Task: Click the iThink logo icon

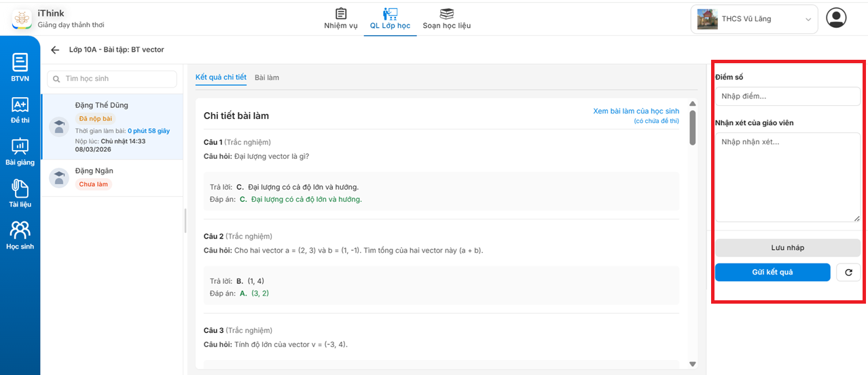Action: (22, 19)
